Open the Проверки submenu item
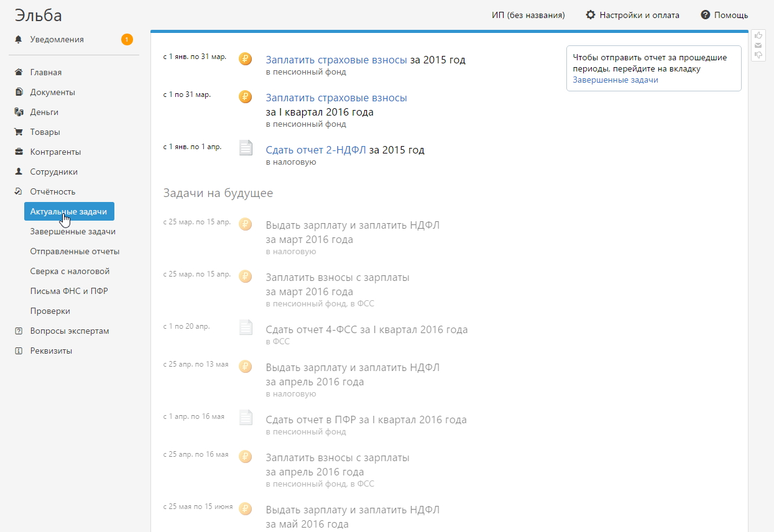The image size is (774, 532). click(x=50, y=311)
